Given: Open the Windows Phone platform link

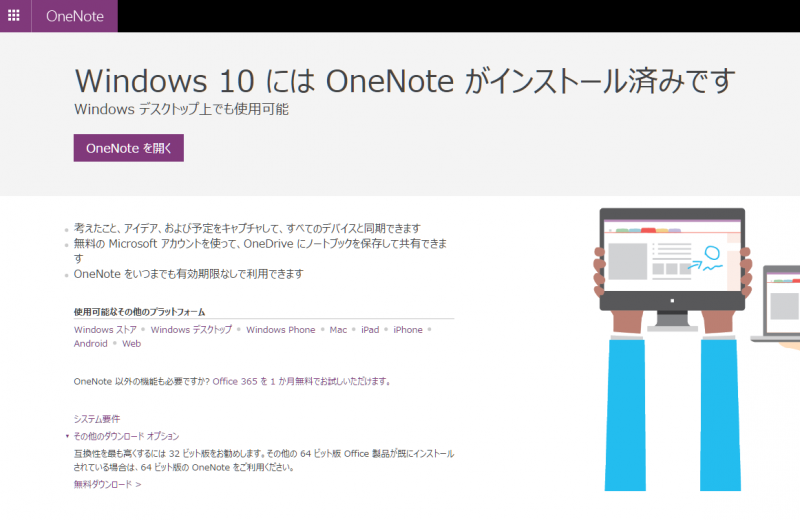Looking at the screenshot, I should pos(281,330).
